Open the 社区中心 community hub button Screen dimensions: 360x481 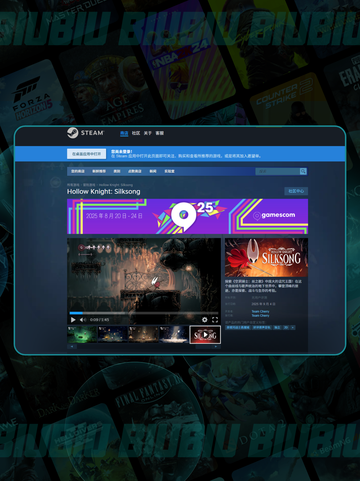point(296,191)
